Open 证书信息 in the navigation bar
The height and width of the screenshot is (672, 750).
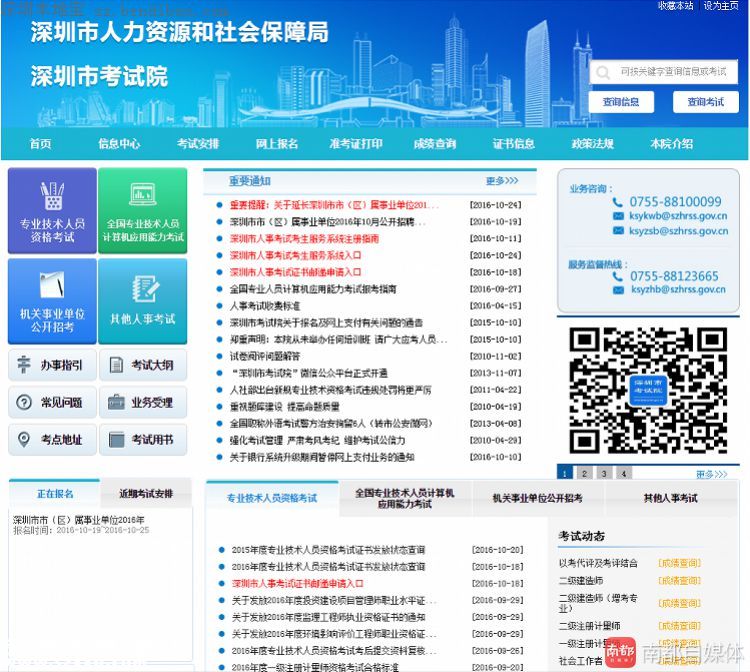click(x=514, y=143)
